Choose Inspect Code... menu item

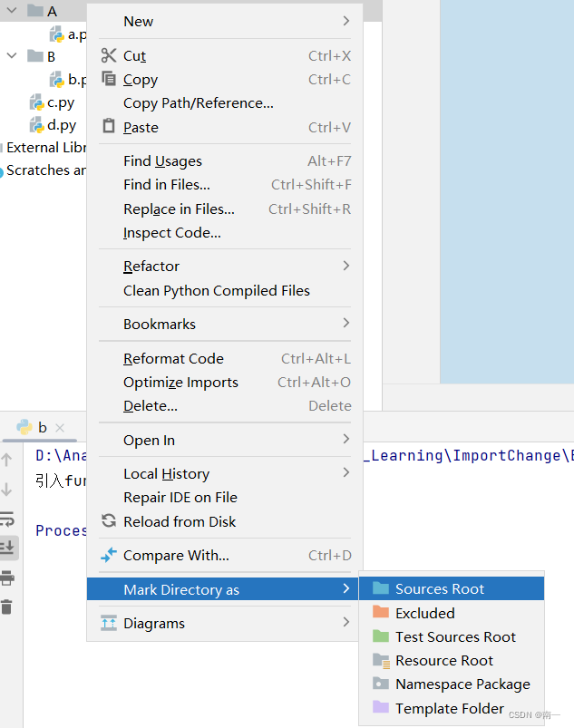[225, 233]
